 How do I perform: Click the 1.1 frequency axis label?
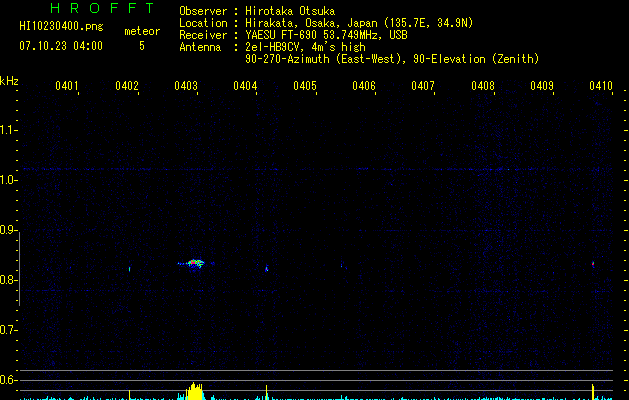coord(8,130)
